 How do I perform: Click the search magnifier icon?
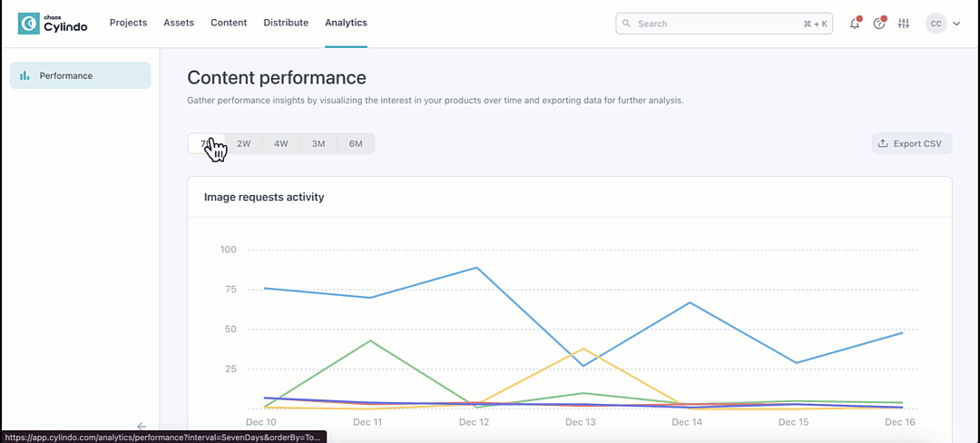pos(627,24)
